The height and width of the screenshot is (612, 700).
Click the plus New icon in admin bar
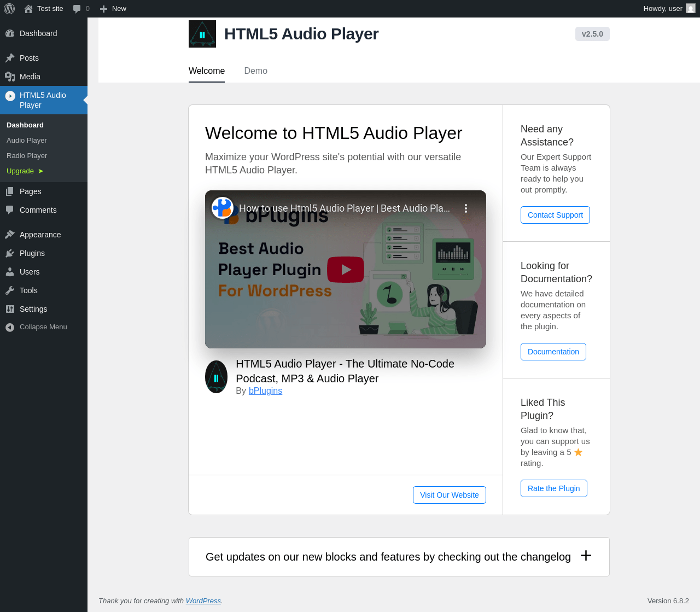(103, 9)
